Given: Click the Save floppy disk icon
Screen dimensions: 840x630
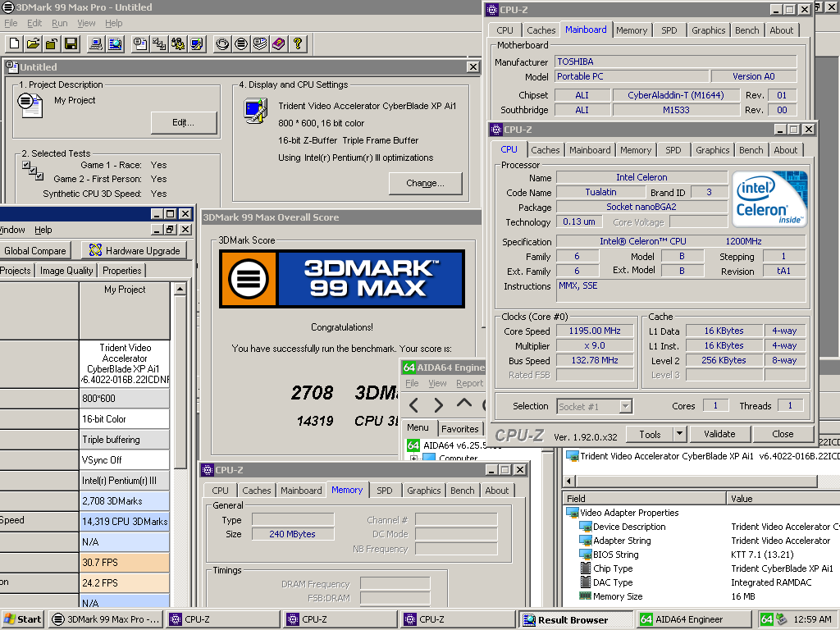Looking at the screenshot, I should pyautogui.click(x=71, y=44).
